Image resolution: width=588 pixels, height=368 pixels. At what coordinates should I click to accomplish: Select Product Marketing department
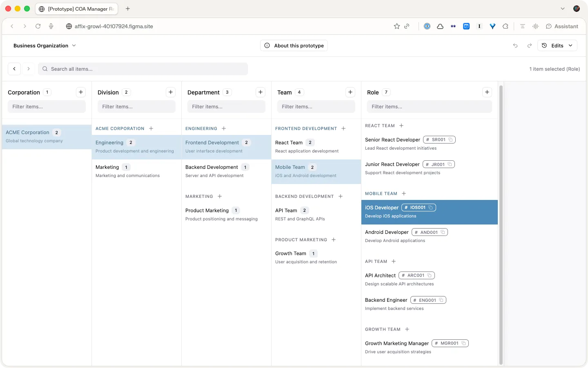click(x=226, y=215)
